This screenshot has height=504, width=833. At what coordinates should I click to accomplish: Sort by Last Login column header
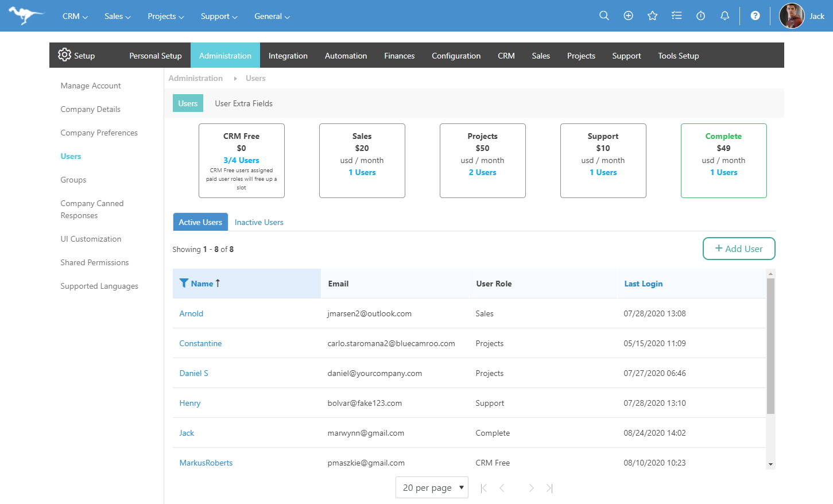643,284
